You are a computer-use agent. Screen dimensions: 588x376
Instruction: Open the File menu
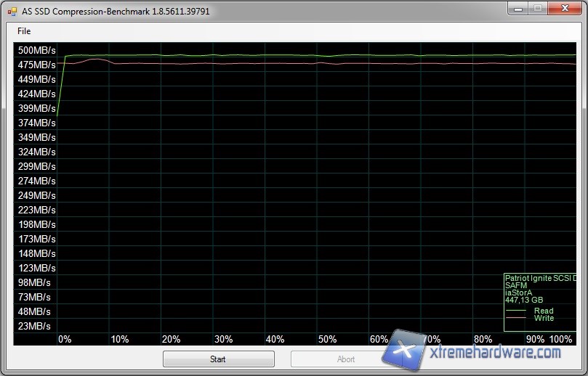(24, 31)
